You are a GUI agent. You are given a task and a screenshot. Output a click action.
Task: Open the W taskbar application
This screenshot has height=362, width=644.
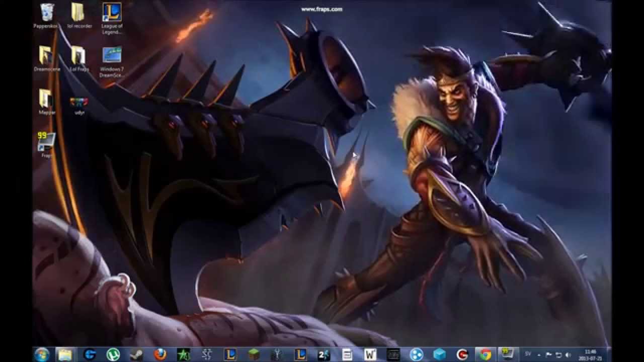click(370, 354)
